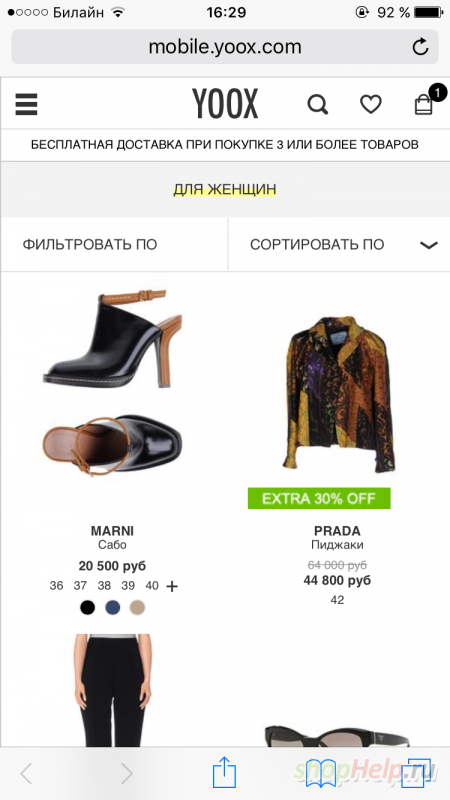Screen dimensions: 450x800
Task: Select size 38 for Marni shoes
Action: tap(104, 586)
